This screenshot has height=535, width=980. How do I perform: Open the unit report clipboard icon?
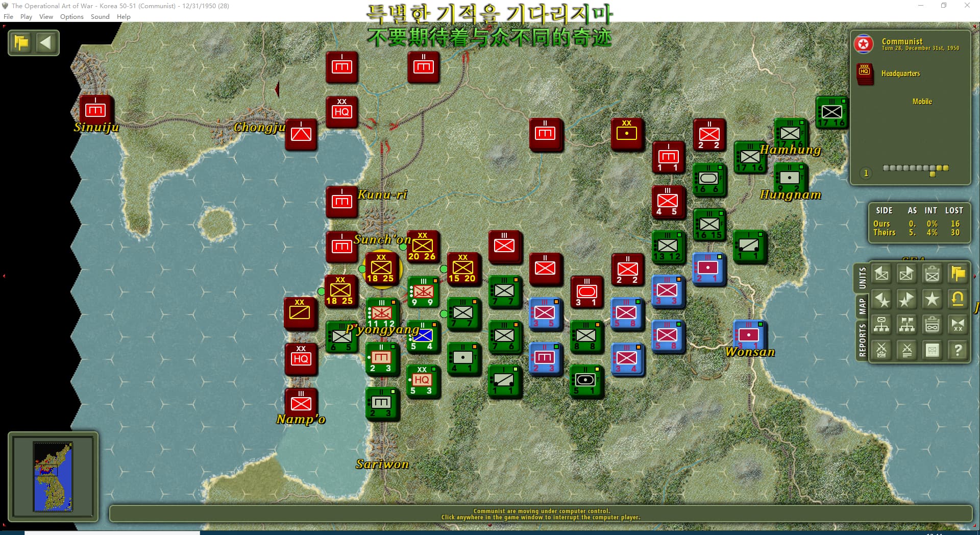pos(932,274)
